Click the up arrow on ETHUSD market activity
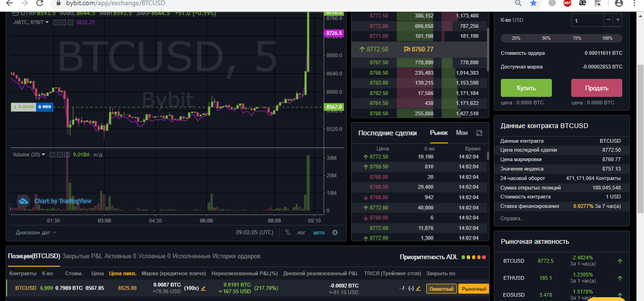The width and height of the screenshot is (644, 301). coord(620,278)
